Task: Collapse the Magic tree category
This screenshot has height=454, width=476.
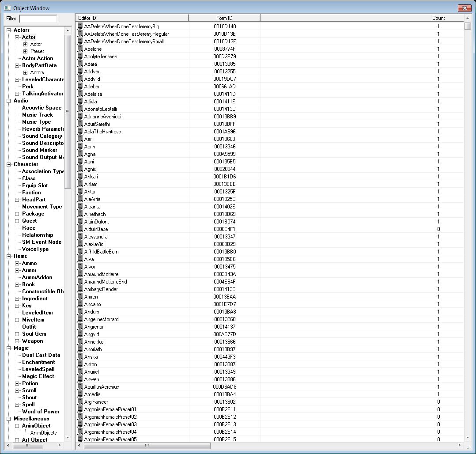Action: point(9,348)
